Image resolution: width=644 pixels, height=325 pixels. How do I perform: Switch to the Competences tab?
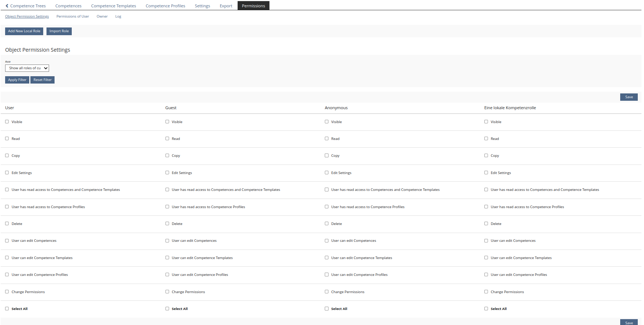68,6
